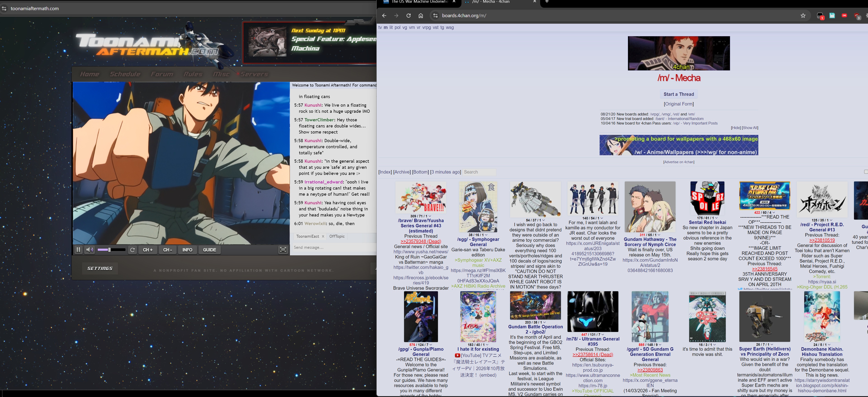Viewport: 868px width, 397px height.
Task: Open the catalog Archive link
Action: pos(402,172)
